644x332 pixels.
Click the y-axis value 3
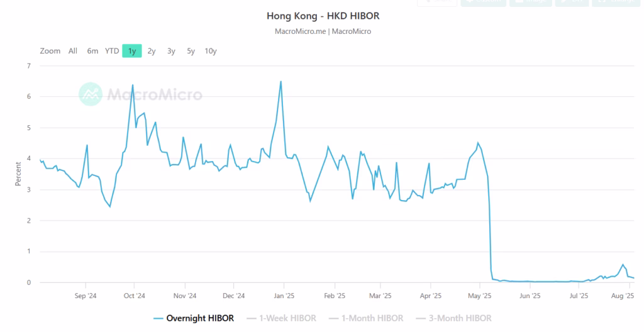coord(29,189)
